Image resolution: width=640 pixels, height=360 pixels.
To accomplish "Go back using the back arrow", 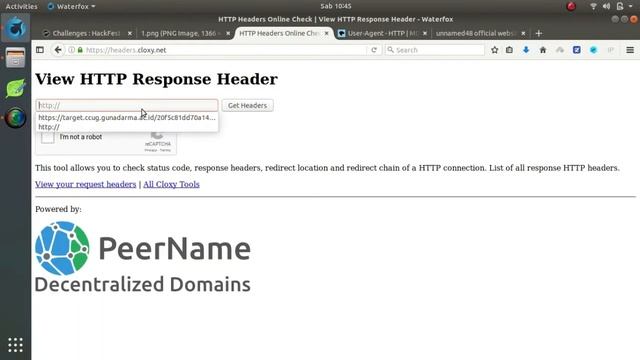I will coord(58,50).
